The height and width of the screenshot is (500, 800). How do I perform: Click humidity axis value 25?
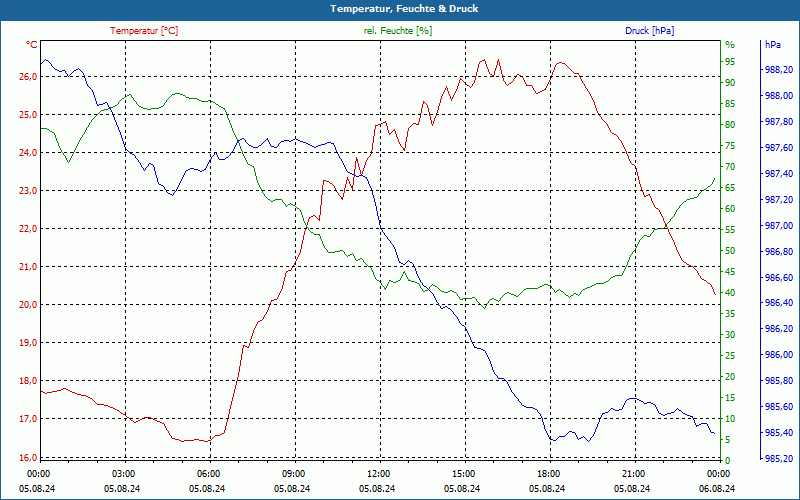(730, 356)
